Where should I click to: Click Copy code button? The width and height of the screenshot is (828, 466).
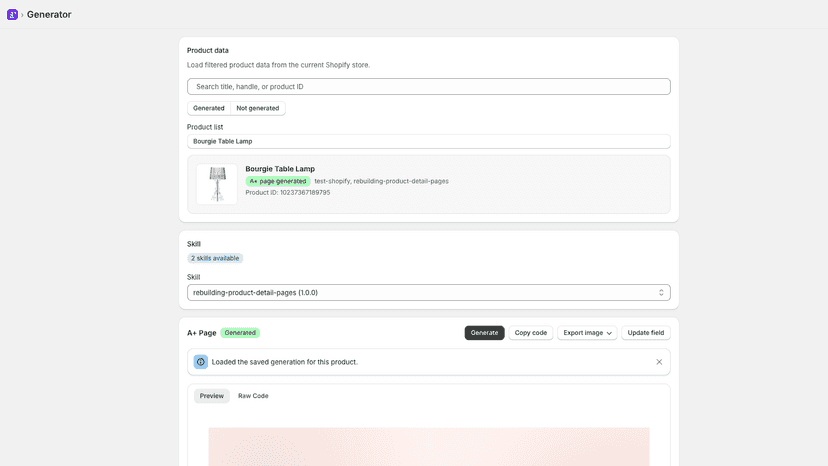click(531, 333)
